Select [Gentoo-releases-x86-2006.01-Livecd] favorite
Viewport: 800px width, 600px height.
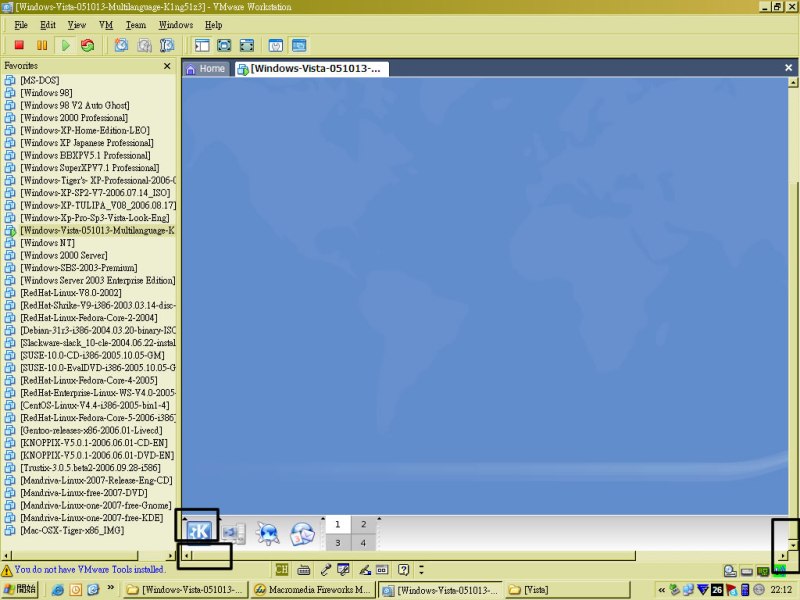(x=91, y=430)
